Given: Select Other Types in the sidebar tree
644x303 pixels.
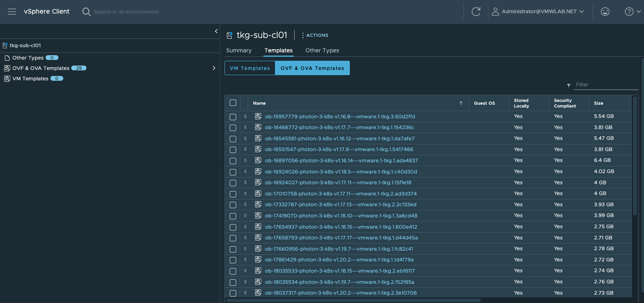Looking at the screenshot, I should pos(28,58).
